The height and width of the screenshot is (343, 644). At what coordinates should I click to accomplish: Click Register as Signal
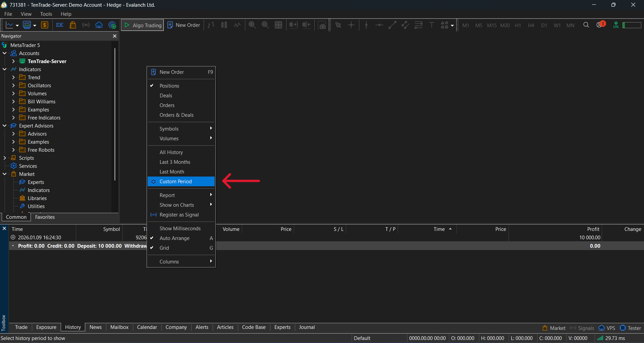click(181, 215)
